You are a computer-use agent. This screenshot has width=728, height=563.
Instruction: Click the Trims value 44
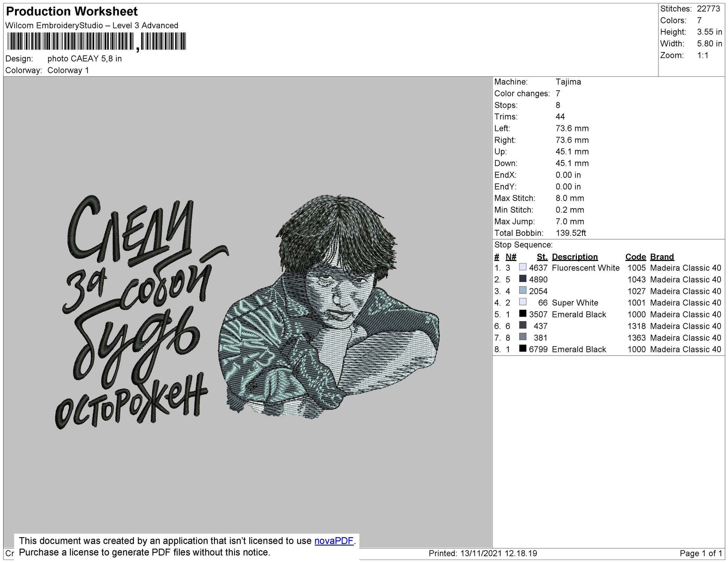point(560,117)
